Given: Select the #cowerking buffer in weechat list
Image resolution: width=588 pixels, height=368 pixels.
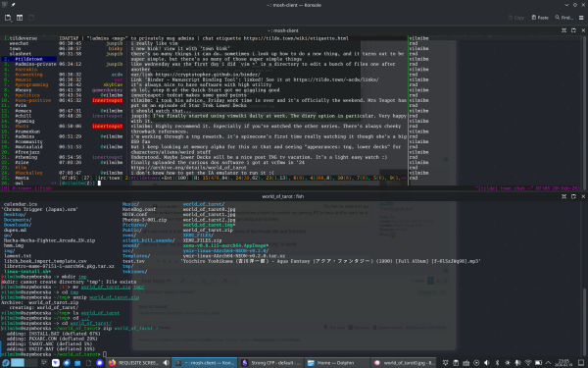Looking at the screenshot, I should point(28,75).
